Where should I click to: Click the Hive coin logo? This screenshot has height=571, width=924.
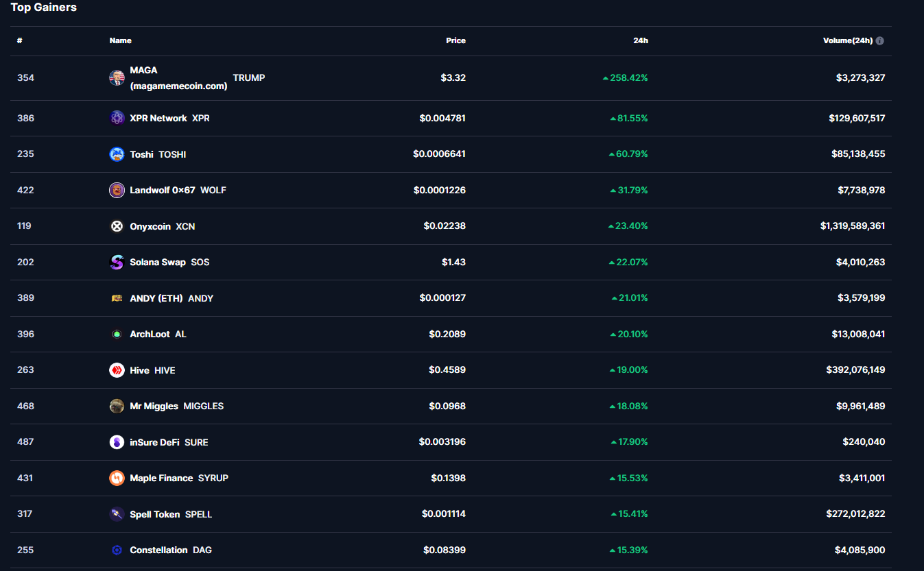pyautogui.click(x=117, y=370)
